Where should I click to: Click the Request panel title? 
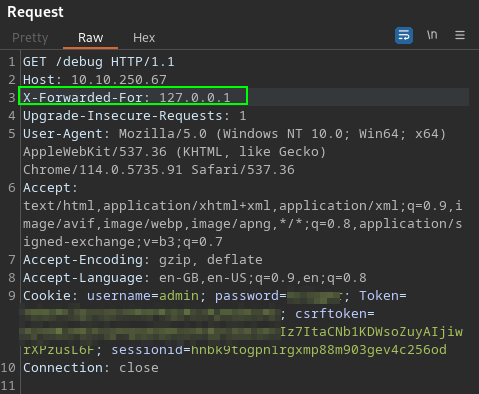tap(35, 12)
